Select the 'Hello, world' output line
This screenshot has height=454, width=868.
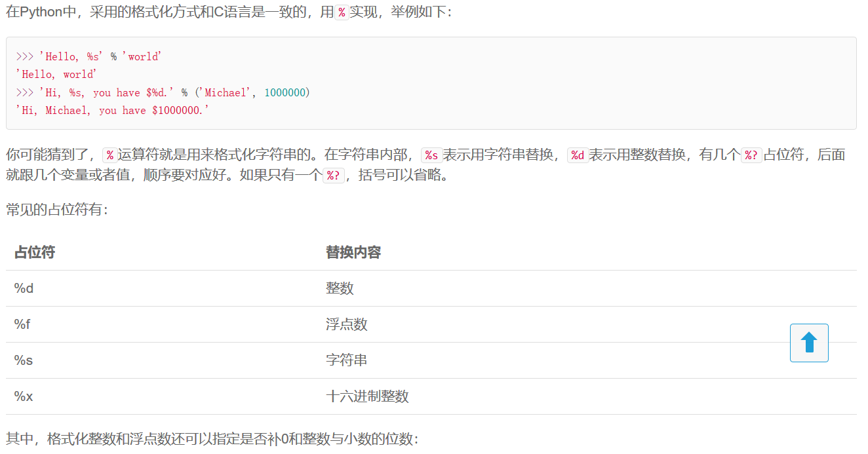[56, 74]
